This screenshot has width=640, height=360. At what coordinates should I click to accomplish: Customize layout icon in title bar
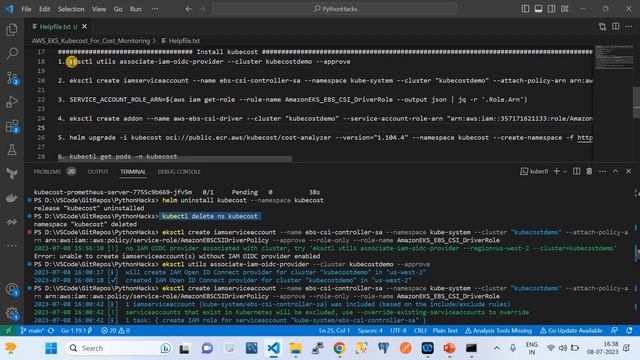564,9
